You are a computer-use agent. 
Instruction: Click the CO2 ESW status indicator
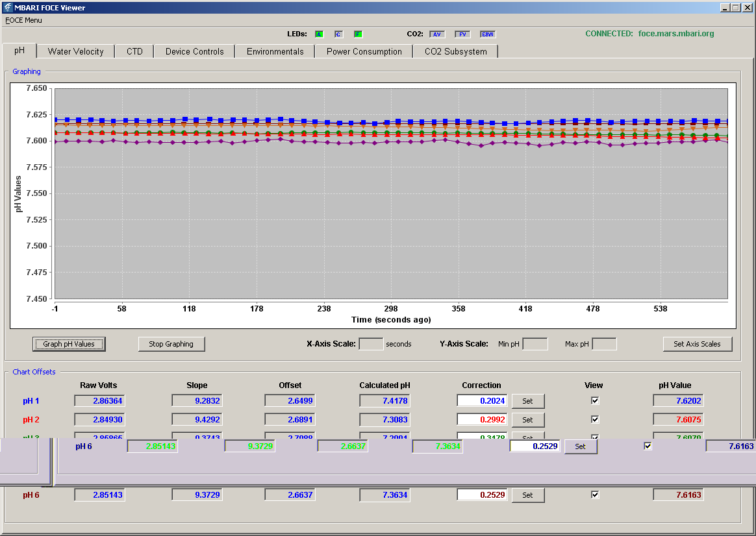coord(488,34)
